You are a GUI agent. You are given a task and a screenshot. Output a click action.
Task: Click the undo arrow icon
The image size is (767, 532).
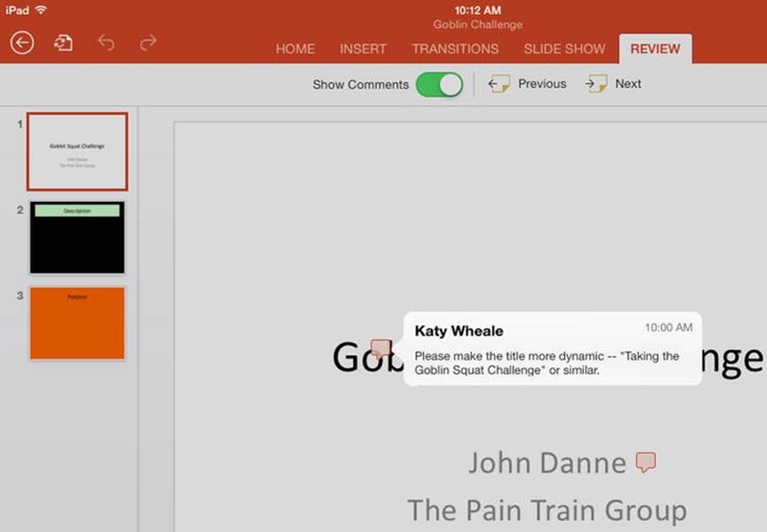pos(106,43)
